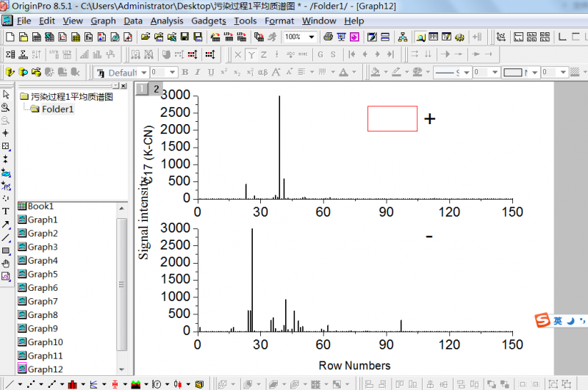Open the Format menu
The width and height of the screenshot is (588, 390).
pos(279,21)
